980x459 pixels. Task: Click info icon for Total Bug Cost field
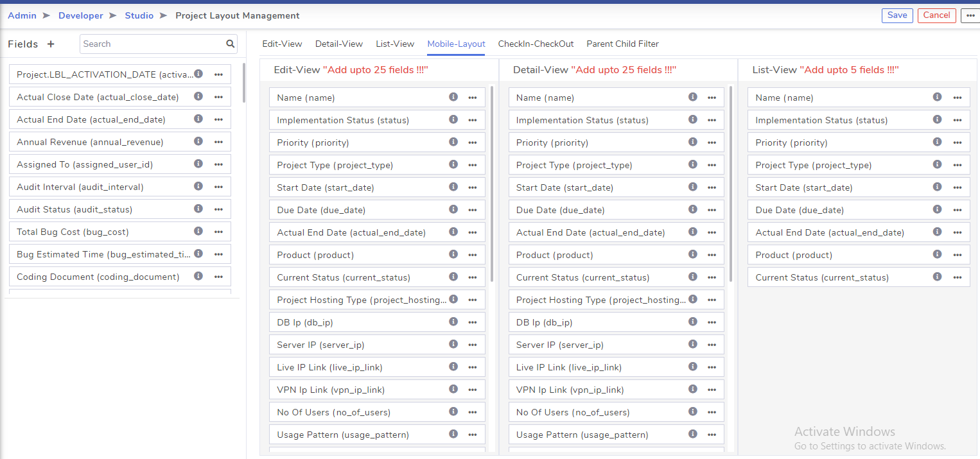click(198, 231)
